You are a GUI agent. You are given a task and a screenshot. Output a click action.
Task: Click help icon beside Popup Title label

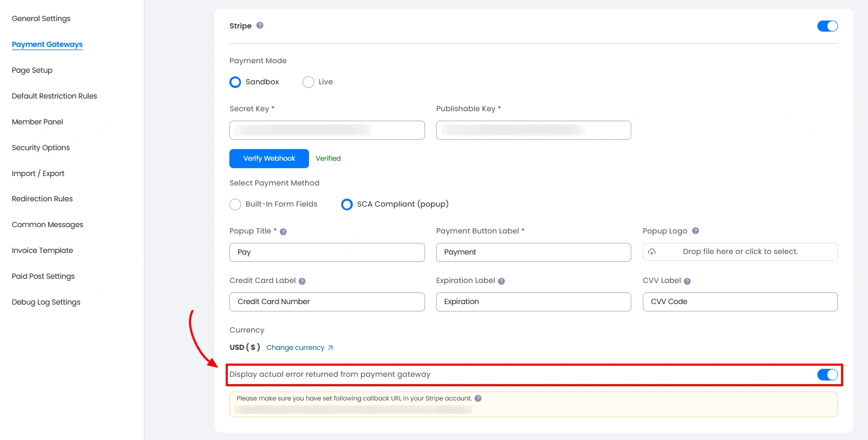click(283, 232)
